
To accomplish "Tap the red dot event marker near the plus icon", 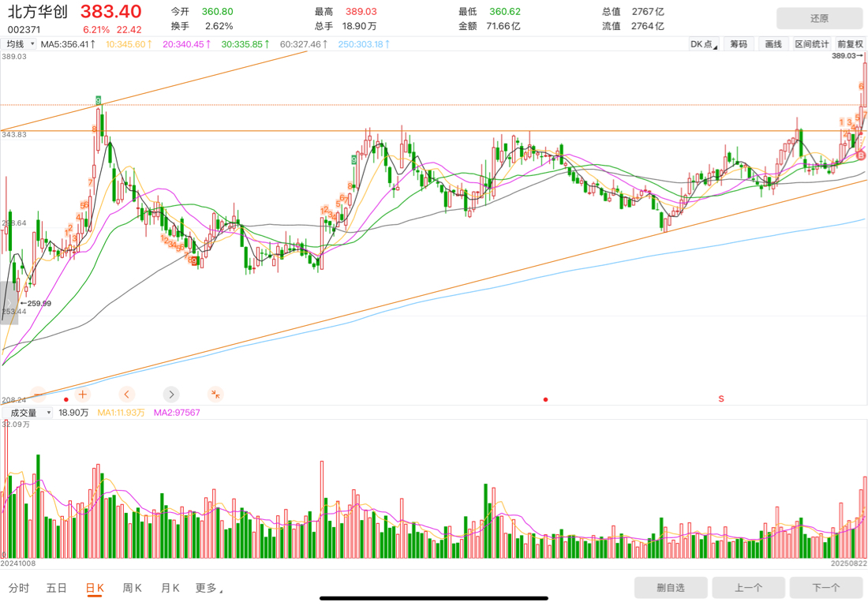I will (66, 399).
